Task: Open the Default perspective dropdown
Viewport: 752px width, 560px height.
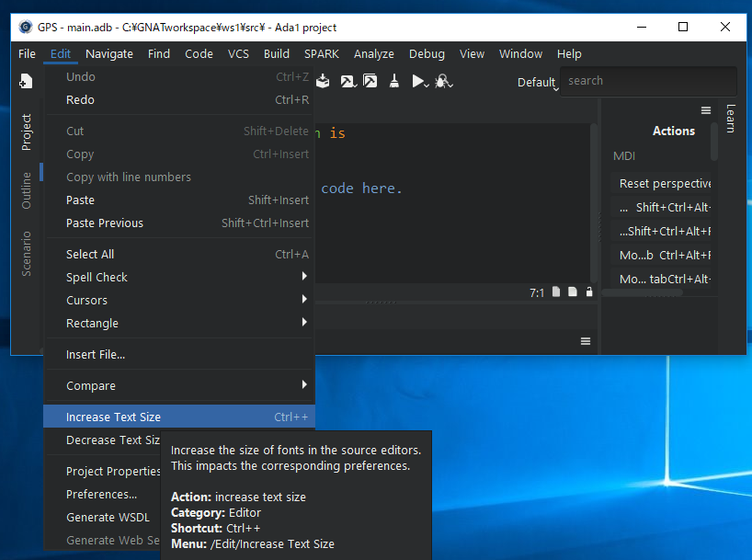Action: tap(537, 82)
